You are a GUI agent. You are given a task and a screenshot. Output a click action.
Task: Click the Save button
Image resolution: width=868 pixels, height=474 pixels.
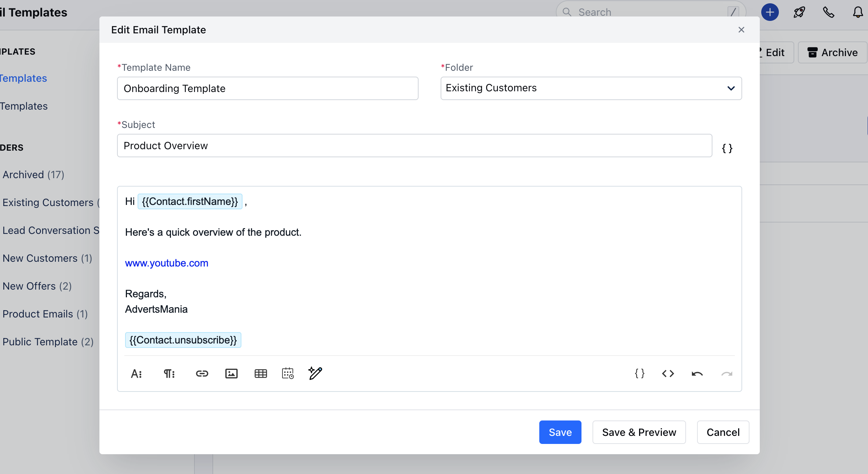[x=560, y=432]
